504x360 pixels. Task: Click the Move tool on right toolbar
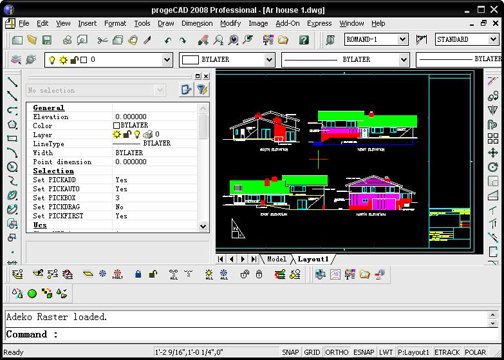(493, 153)
